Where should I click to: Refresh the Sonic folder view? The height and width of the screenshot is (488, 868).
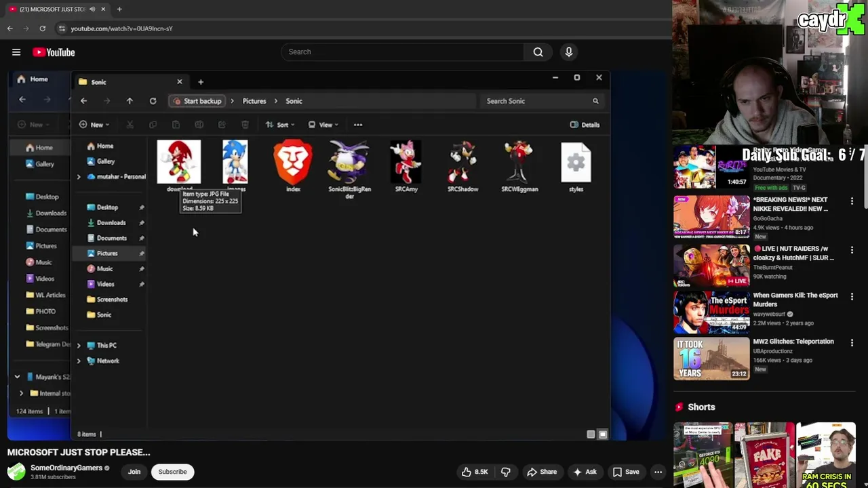(x=153, y=101)
